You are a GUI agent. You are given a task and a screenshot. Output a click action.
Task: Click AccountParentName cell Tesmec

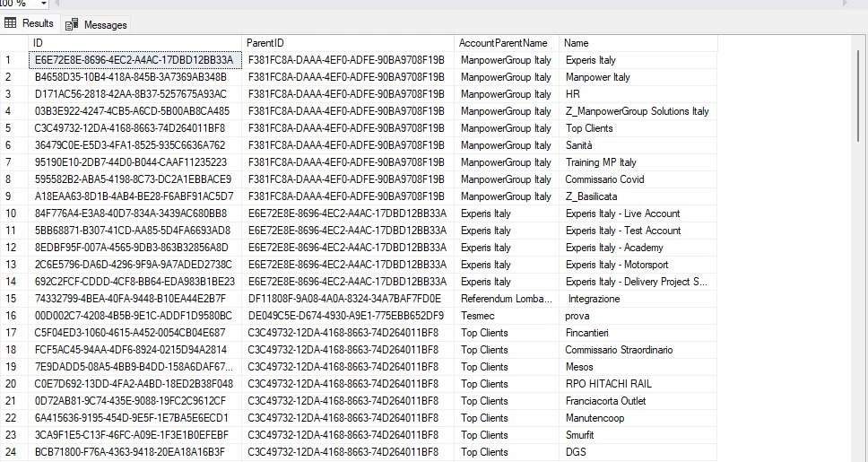tap(507, 316)
